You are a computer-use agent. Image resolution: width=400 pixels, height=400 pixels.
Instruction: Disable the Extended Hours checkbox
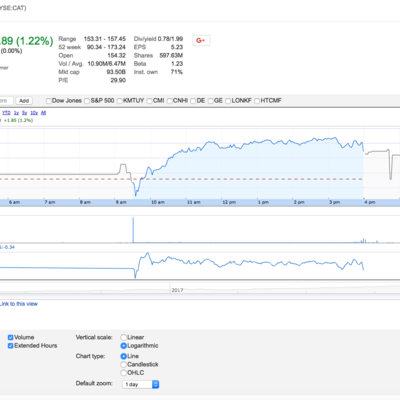(x=10, y=346)
